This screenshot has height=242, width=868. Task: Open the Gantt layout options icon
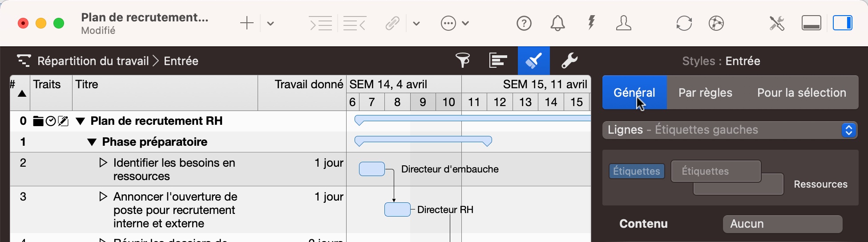click(498, 61)
